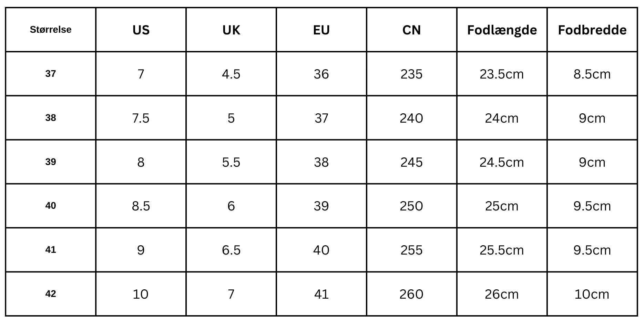644x320 pixels.
Task: Select the Fodlængde column header
Action: pyautogui.click(x=502, y=30)
